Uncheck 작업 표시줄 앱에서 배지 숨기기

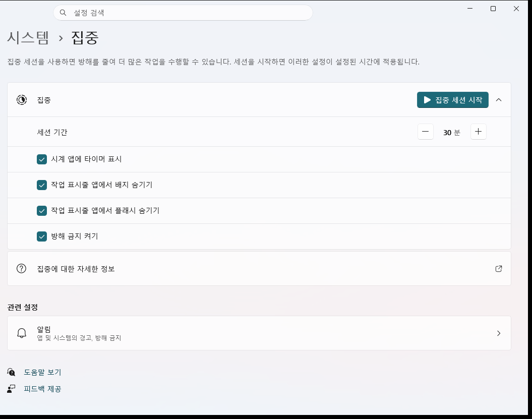pyautogui.click(x=42, y=185)
